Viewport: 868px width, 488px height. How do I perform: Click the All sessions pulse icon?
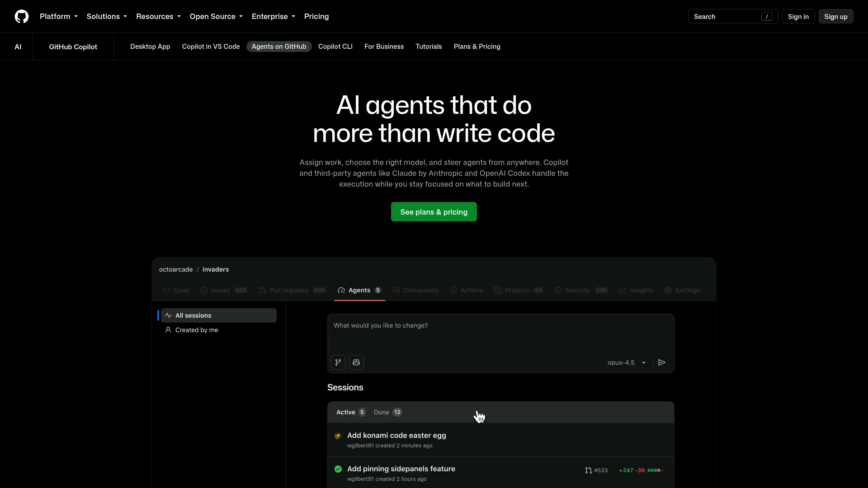pyautogui.click(x=168, y=315)
